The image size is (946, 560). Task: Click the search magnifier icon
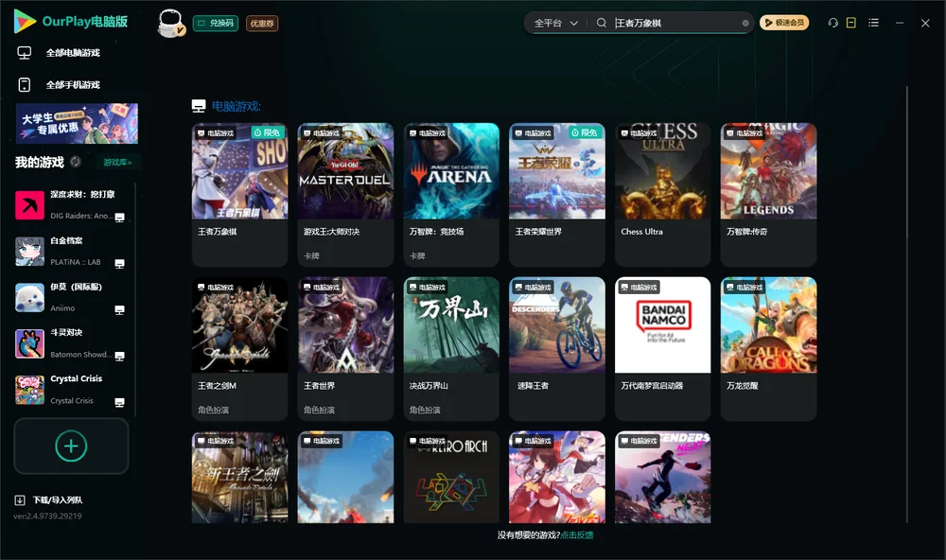click(x=601, y=23)
